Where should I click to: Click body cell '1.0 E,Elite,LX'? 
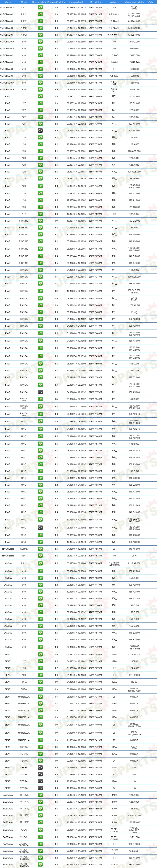114,35
